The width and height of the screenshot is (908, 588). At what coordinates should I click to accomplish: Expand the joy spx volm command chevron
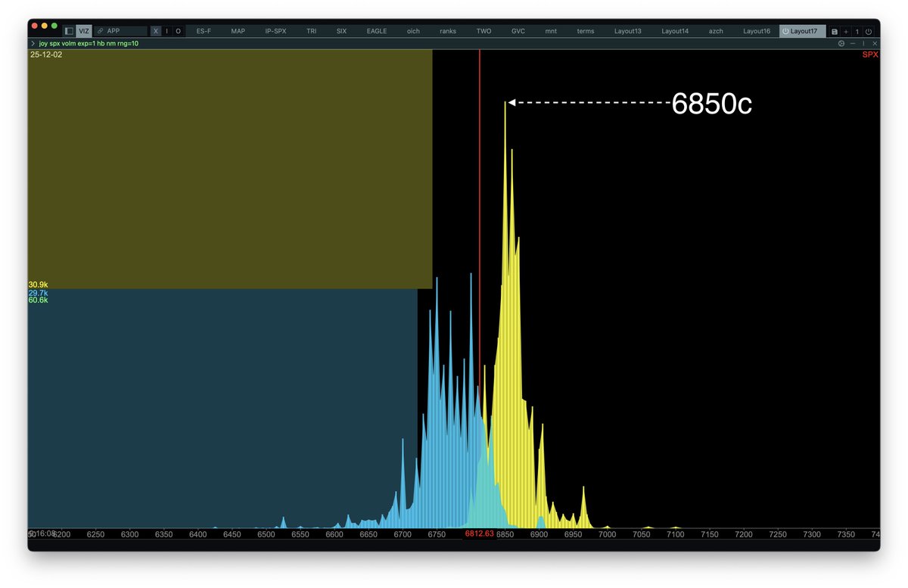[31, 43]
